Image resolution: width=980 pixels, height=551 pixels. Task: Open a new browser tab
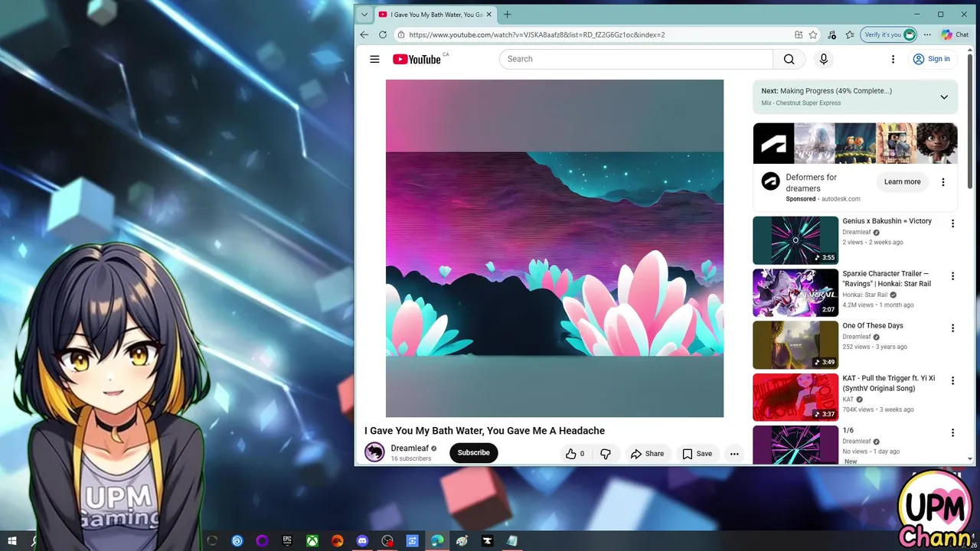click(x=507, y=15)
